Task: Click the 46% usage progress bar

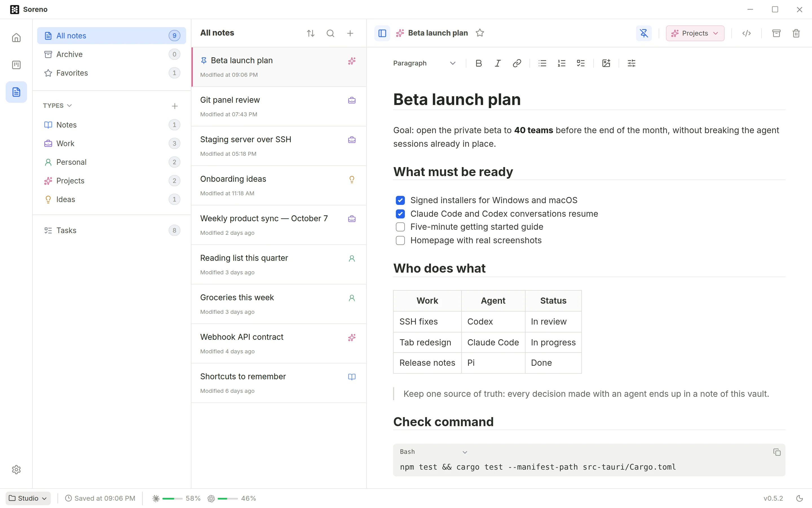Action: click(228, 499)
